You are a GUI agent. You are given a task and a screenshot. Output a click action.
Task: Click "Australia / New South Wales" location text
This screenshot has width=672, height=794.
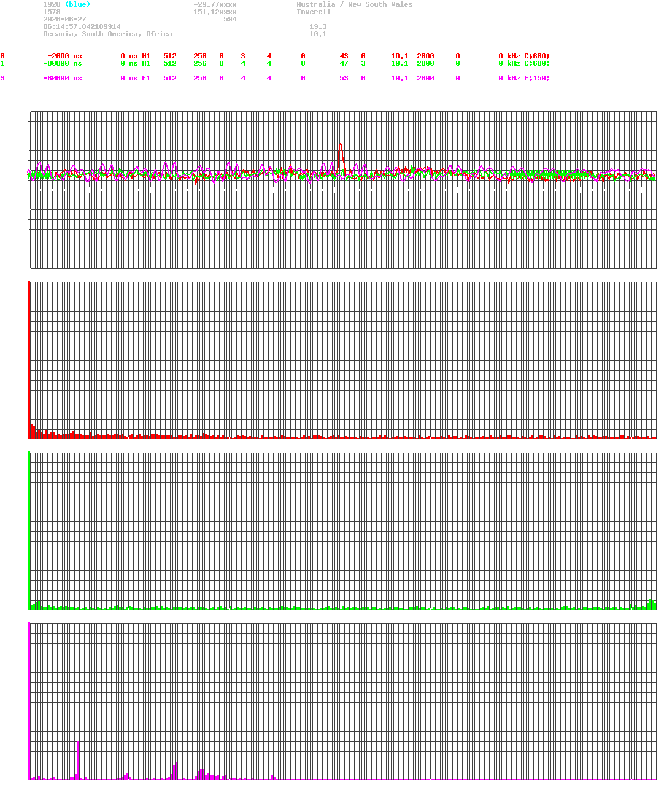coord(355,4)
